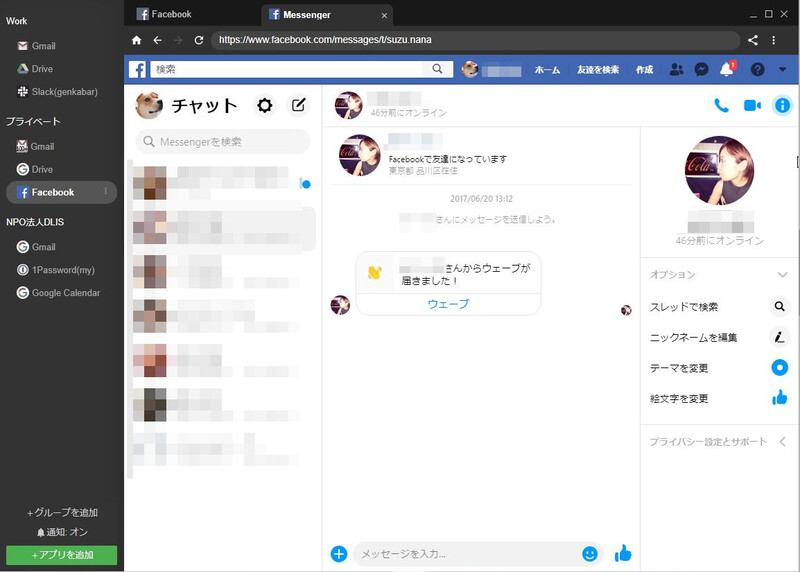Switch to the Facebook tab

[192, 14]
